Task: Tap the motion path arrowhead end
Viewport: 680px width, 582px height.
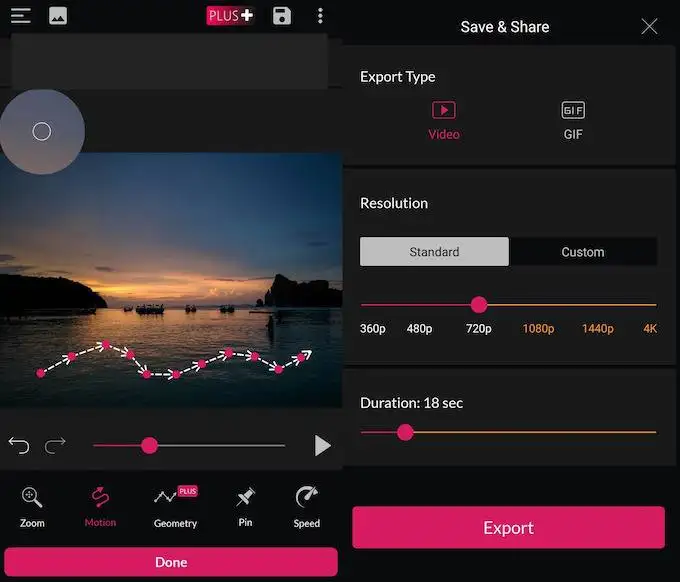Action: coord(307,355)
